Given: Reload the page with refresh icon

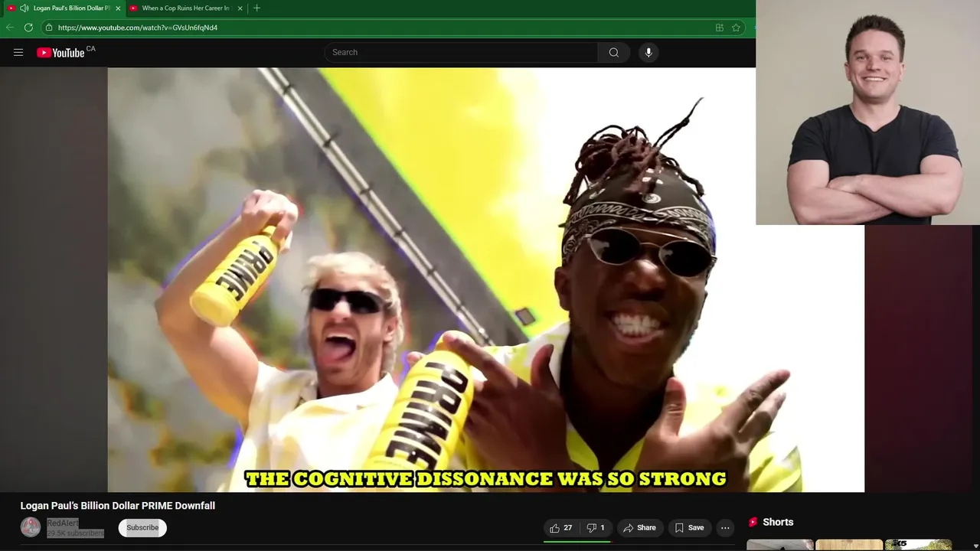Looking at the screenshot, I should pos(28,28).
